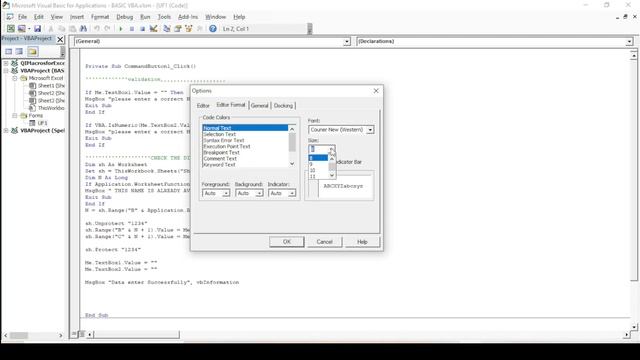
Task: Choose size 10 in Size list
Action: coord(318,170)
